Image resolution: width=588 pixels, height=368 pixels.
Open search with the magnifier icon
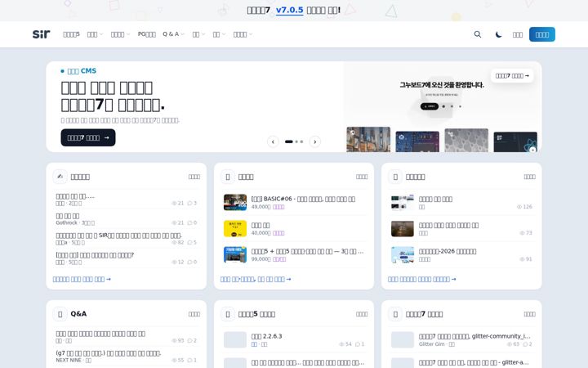tap(478, 34)
